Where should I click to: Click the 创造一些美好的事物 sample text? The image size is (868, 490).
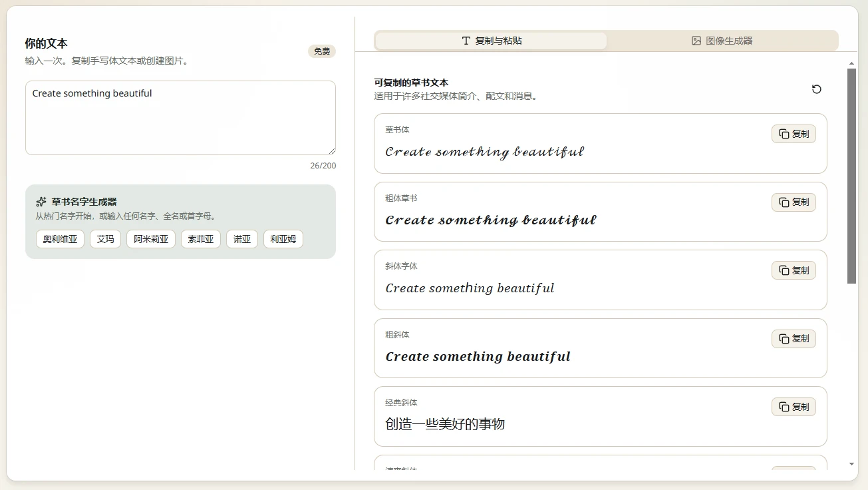click(x=445, y=424)
